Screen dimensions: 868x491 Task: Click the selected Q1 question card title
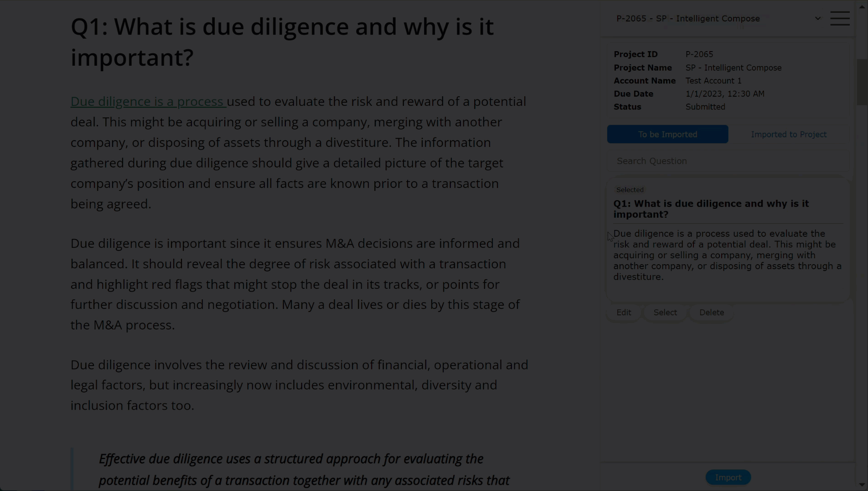click(x=711, y=209)
